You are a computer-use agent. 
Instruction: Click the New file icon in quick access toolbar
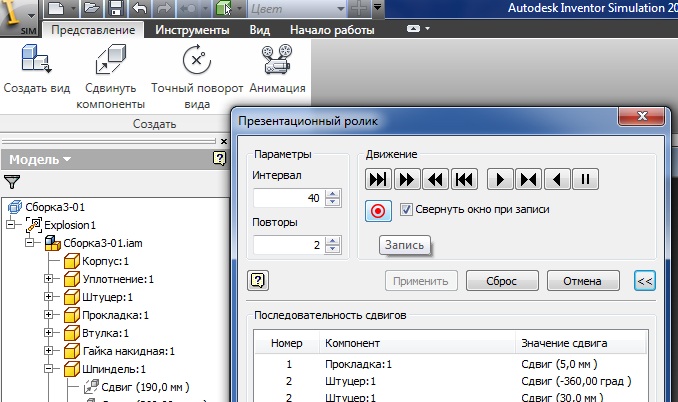(x=56, y=9)
